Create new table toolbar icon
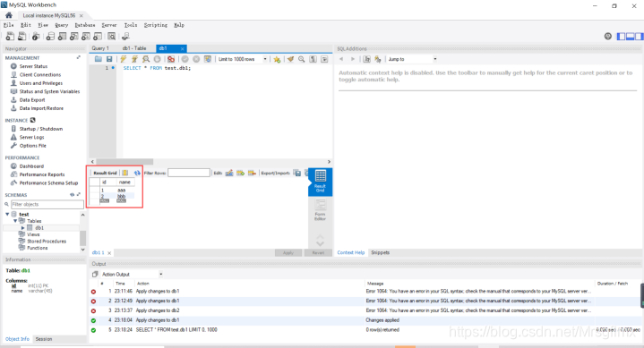The height and width of the screenshot is (348, 644). (62, 37)
